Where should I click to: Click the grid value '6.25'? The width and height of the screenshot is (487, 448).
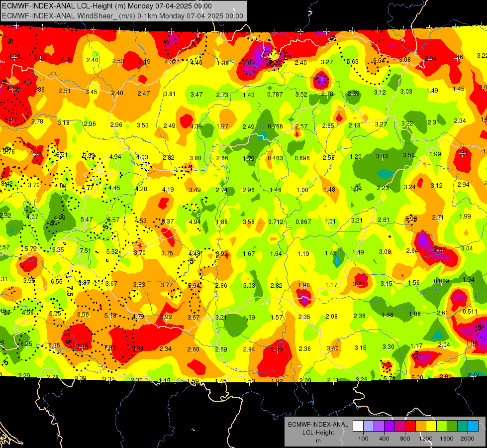tap(26, 343)
